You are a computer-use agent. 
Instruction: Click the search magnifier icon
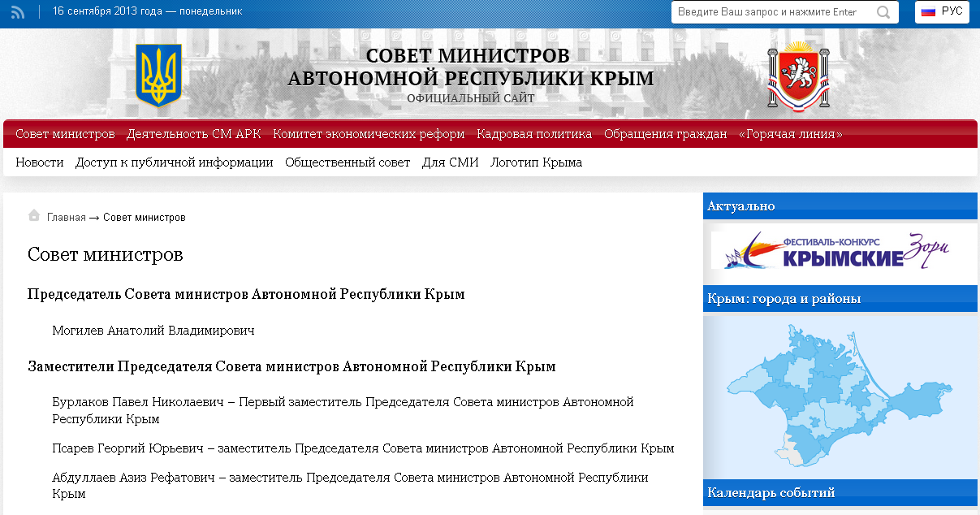(x=884, y=12)
